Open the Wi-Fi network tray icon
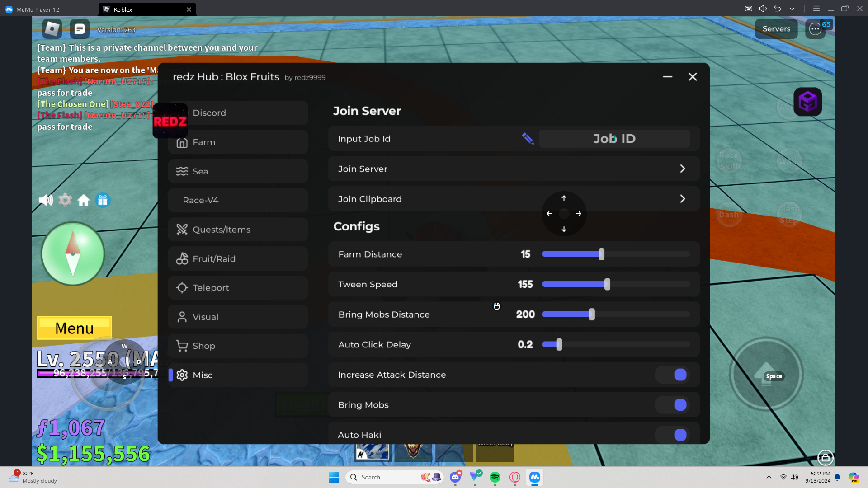This screenshot has height=488, width=868. point(783,477)
